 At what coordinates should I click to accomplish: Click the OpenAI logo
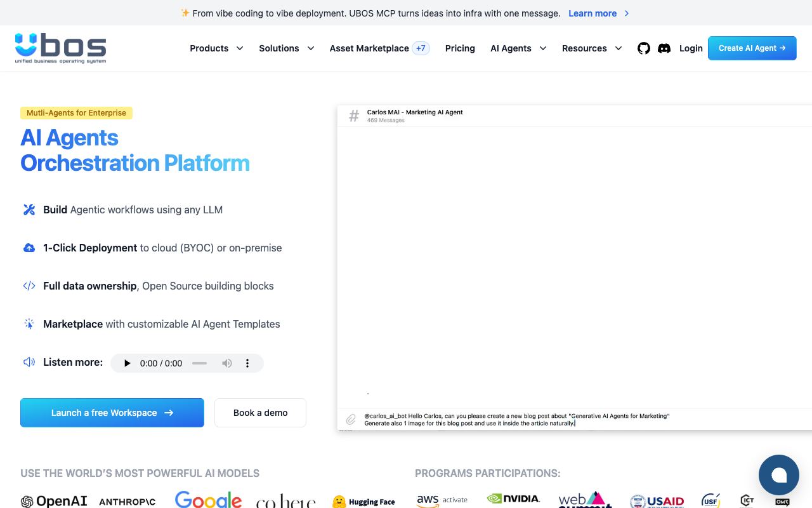pos(54,502)
